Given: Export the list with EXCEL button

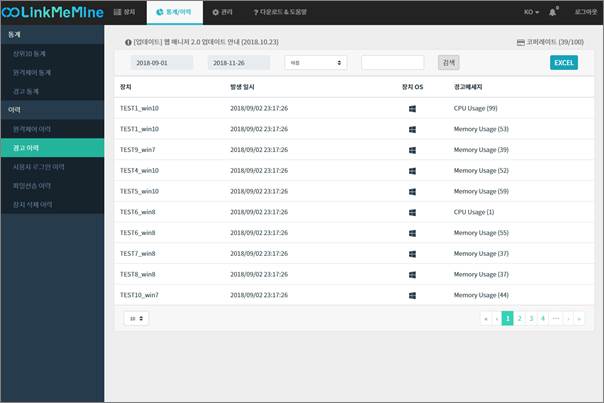Looking at the screenshot, I should tap(564, 62).
